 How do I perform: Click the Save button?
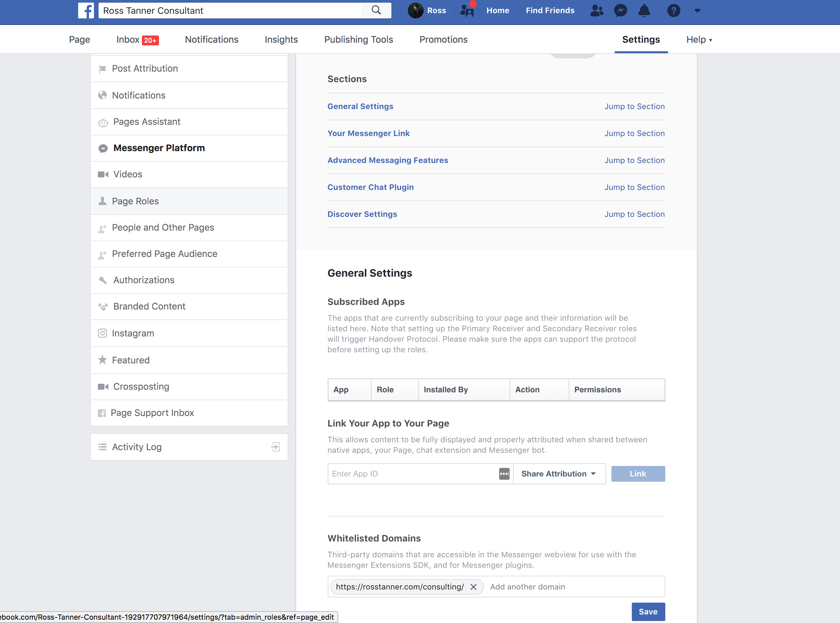click(648, 612)
